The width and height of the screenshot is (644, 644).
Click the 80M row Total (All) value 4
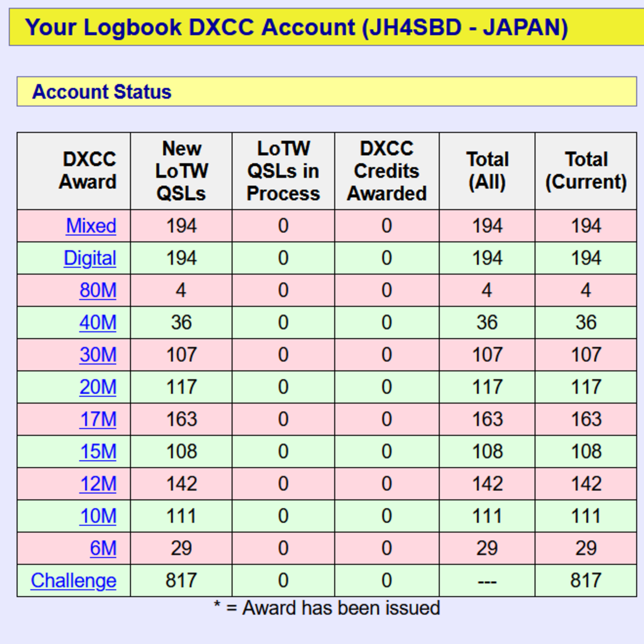point(487,290)
